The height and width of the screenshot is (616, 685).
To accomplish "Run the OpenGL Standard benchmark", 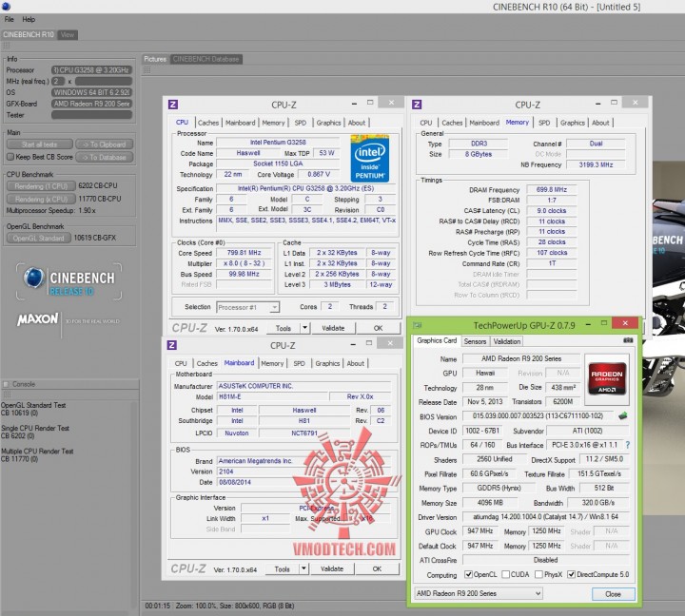I will tap(38, 238).
